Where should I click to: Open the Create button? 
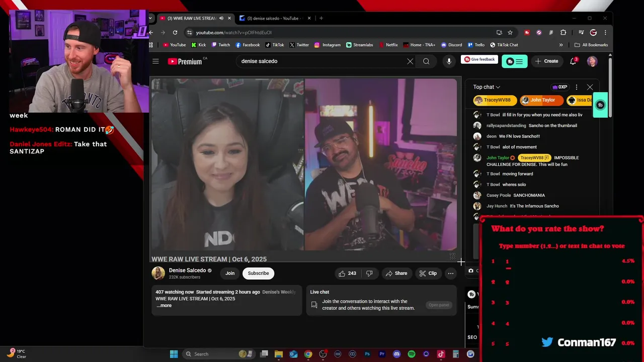tap(546, 61)
